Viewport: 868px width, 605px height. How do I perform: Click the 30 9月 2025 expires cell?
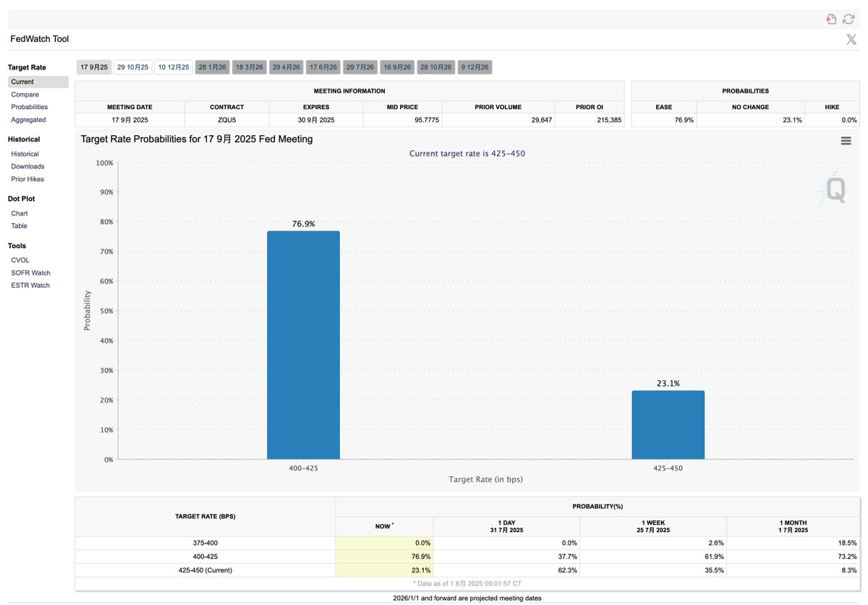[x=315, y=120]
